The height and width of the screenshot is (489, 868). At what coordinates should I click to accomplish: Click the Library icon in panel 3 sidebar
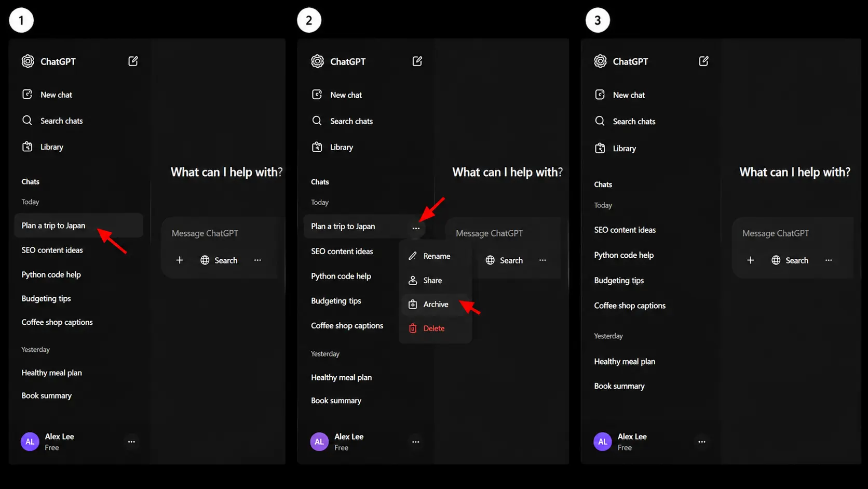[600, 148]
